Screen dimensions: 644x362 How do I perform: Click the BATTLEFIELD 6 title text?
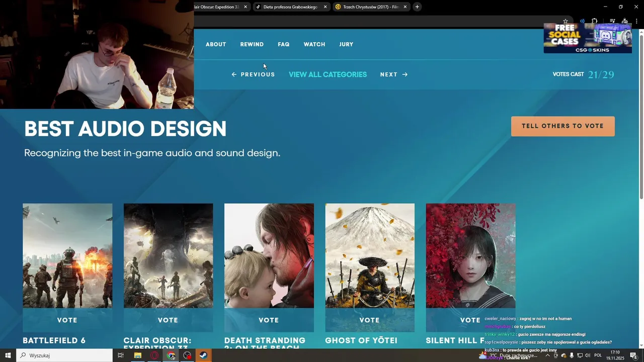click(x=54, y=340)
